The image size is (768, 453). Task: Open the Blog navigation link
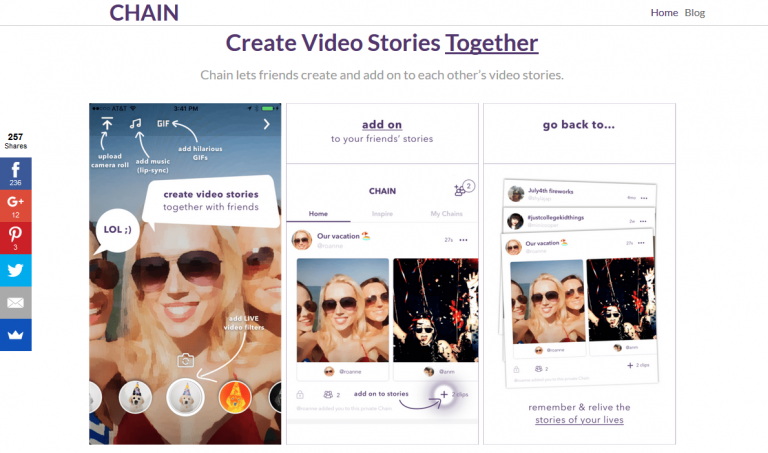click(x=695, y=13)
